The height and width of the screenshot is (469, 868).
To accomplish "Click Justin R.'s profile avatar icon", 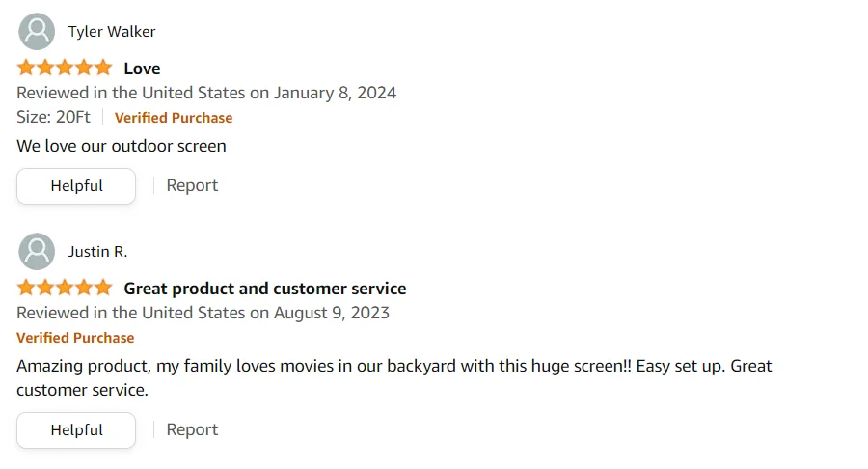I will [37, 252].
